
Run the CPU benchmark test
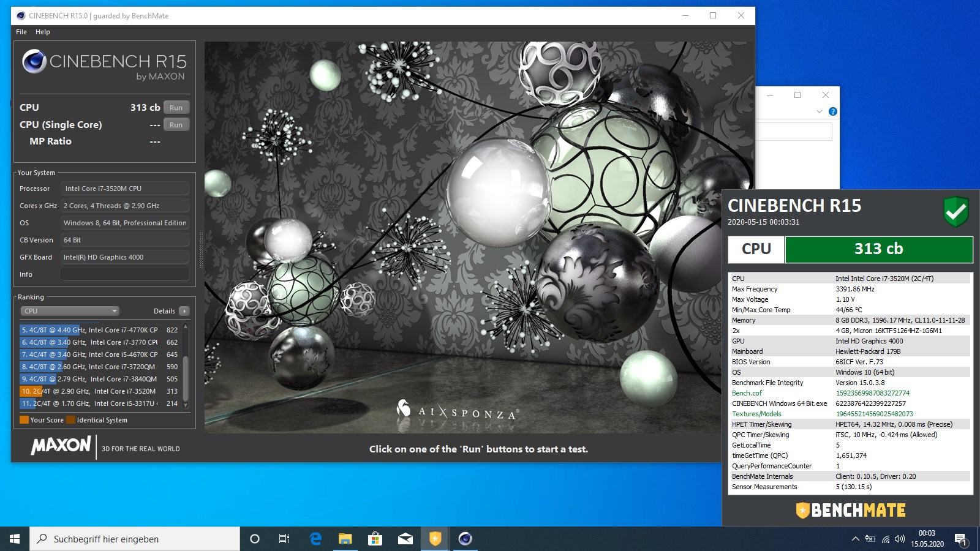176,108
